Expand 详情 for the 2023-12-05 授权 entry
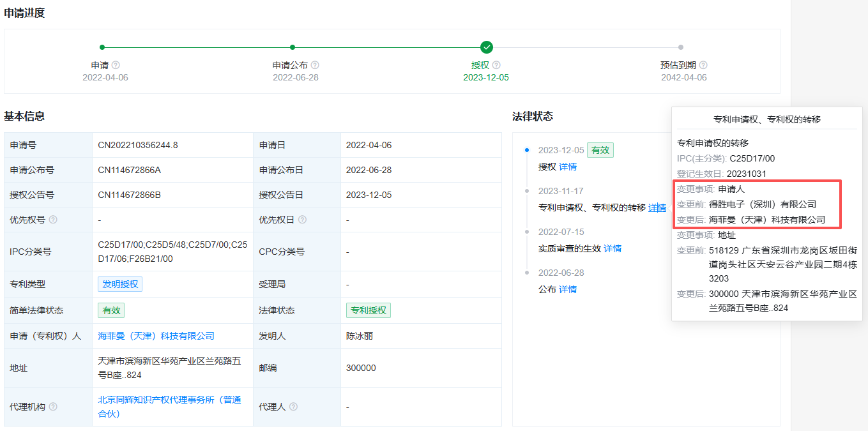 [x=567, y=166]
